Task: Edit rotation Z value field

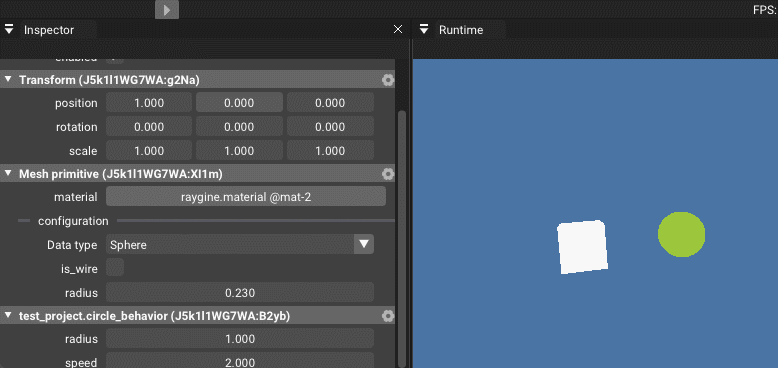Action: click(x=330, y=127)
